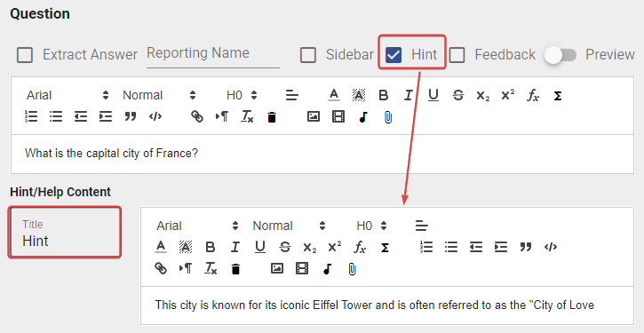Turn on the Preview toggle switch
Image resolution: width=644 pixels, height=333 pixels.
coord(561,54)
